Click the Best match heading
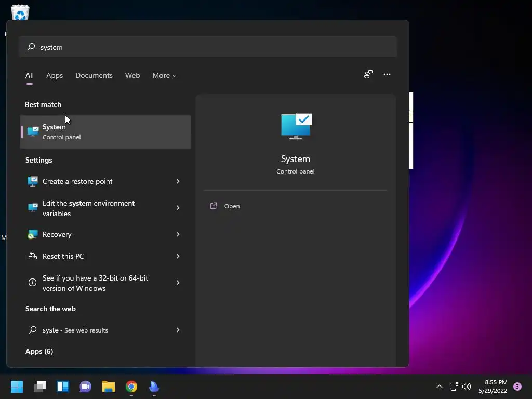532x399 pixels. [x=43, y=104]
